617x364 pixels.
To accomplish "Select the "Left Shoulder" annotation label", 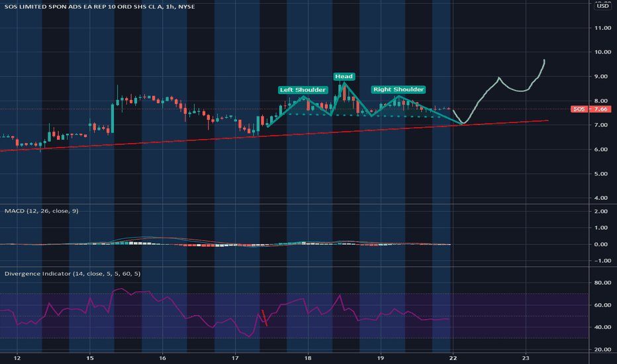I will click(303, 90).
